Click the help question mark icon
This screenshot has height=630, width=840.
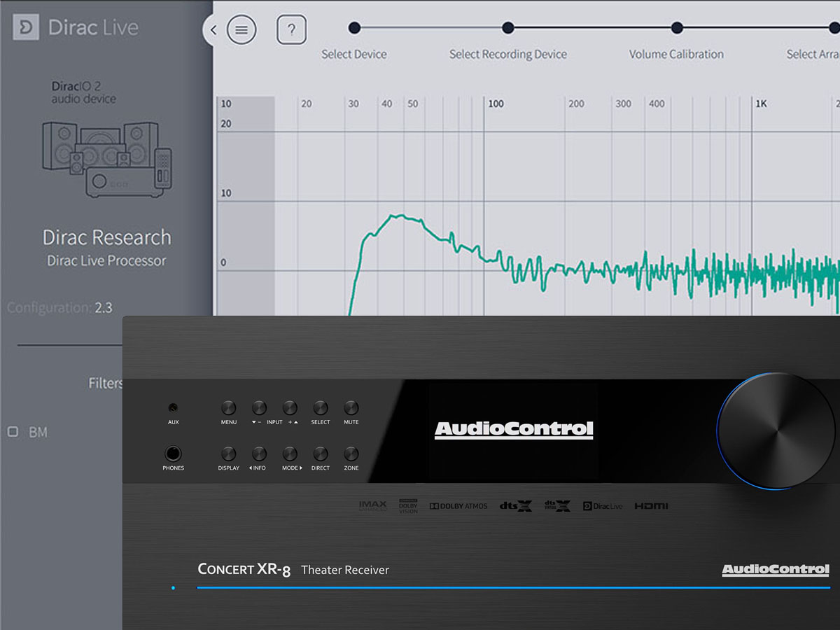click(x=291, y=29)
